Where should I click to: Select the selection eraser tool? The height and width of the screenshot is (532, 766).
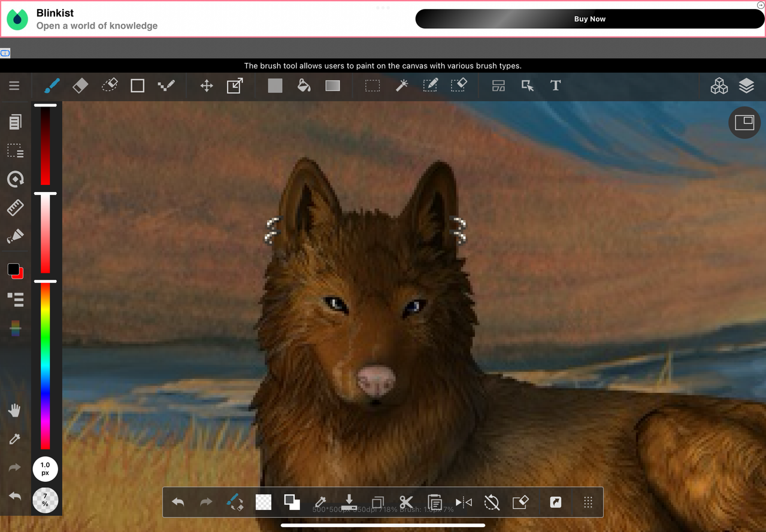click(x=459, y=86)
